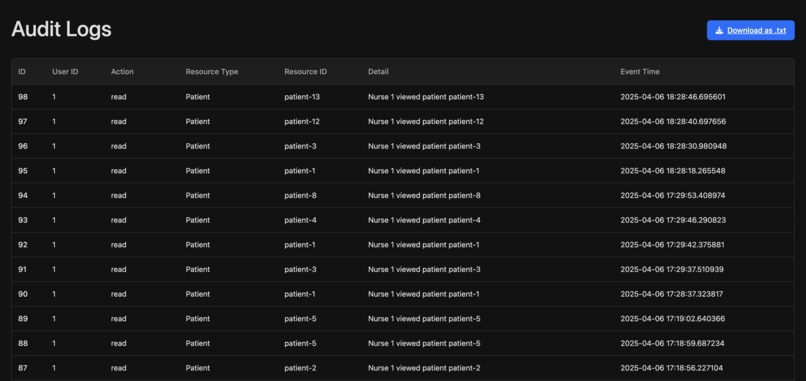Select the User ID column header
Image resolution: width=806 pixels, height=381 pixels.
[x=65, y=71]
